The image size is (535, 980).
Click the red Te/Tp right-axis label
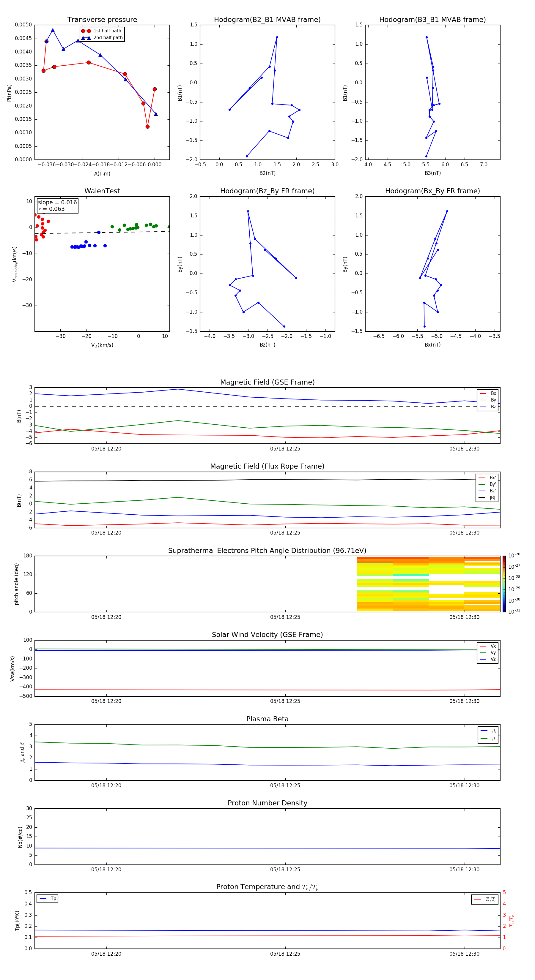point(512,921)
